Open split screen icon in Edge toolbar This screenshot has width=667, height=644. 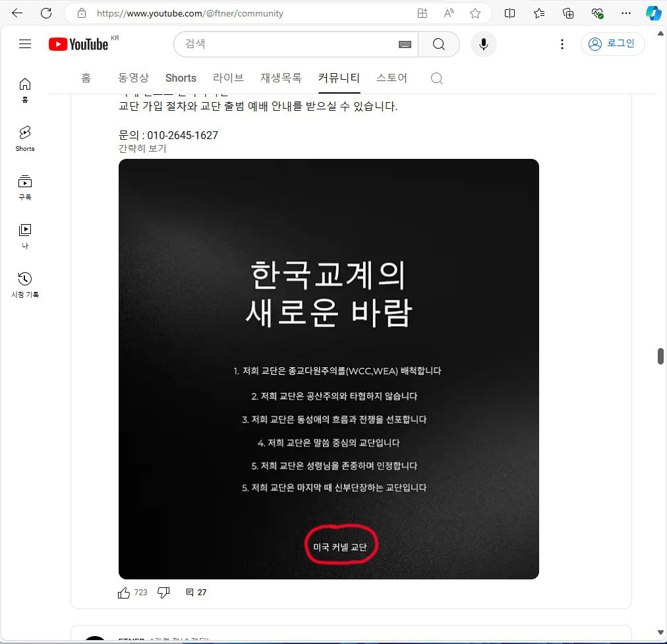[x=509, y=13]
